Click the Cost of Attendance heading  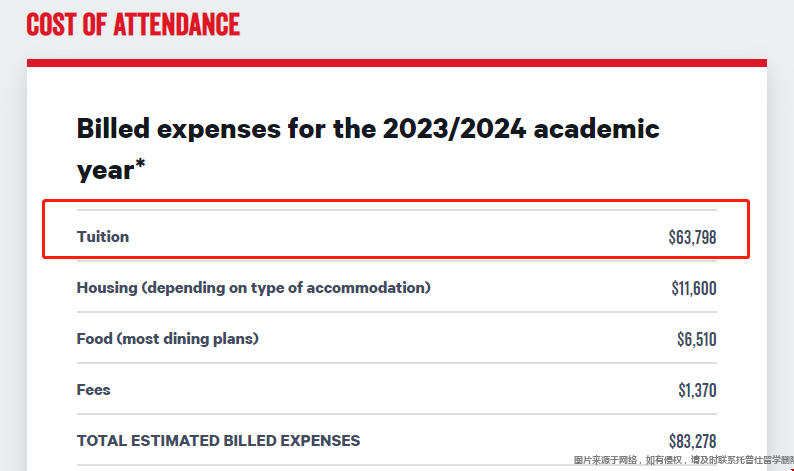pos(133,25)
